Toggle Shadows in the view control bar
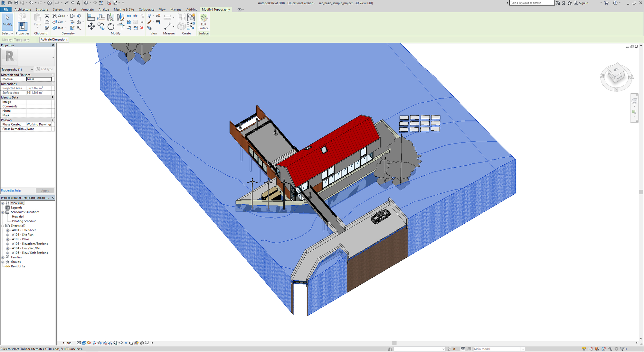The image size is (644, 352). coord(95,343)
